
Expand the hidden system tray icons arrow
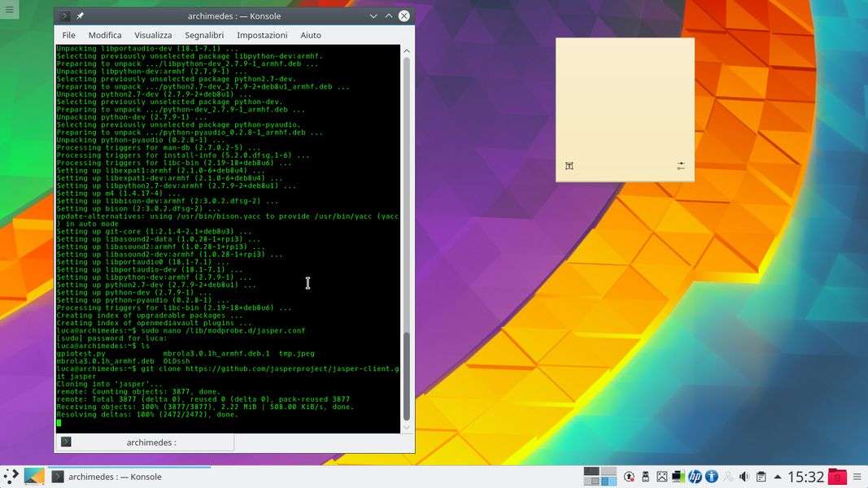[778, 477]
